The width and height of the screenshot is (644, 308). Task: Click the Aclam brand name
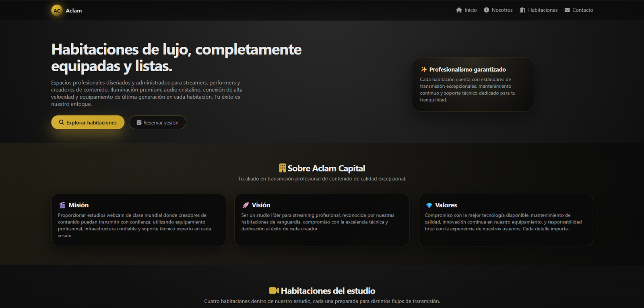(74, 10)
